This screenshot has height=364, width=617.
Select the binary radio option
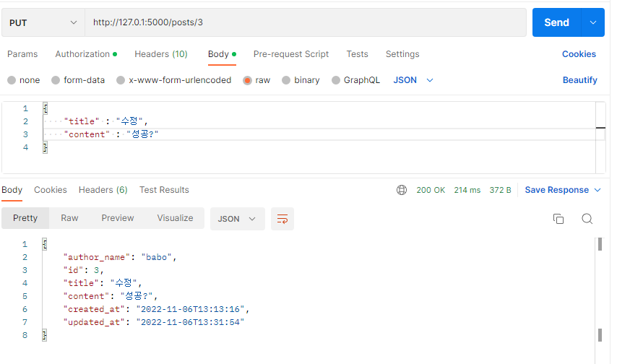click(286, 80)
